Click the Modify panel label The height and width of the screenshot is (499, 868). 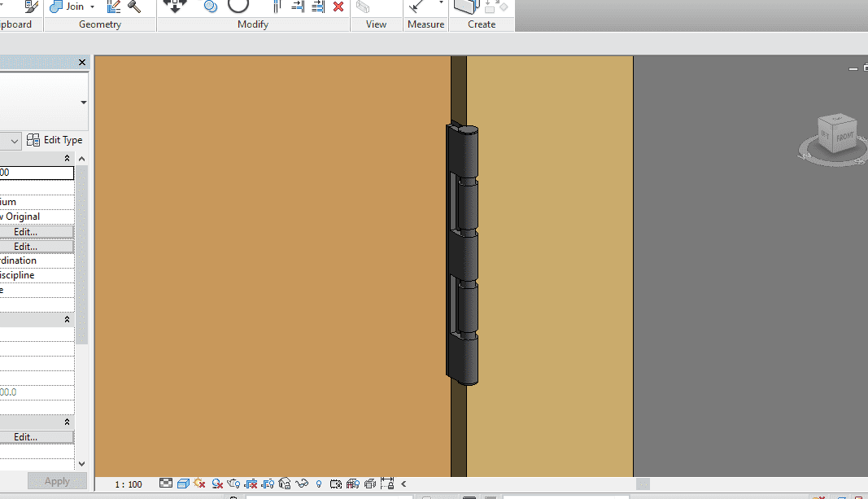pyautogui.click(x=253, y=24)
